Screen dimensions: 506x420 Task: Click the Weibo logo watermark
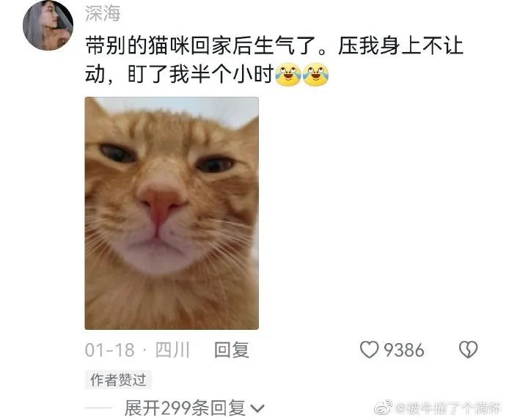384,408
